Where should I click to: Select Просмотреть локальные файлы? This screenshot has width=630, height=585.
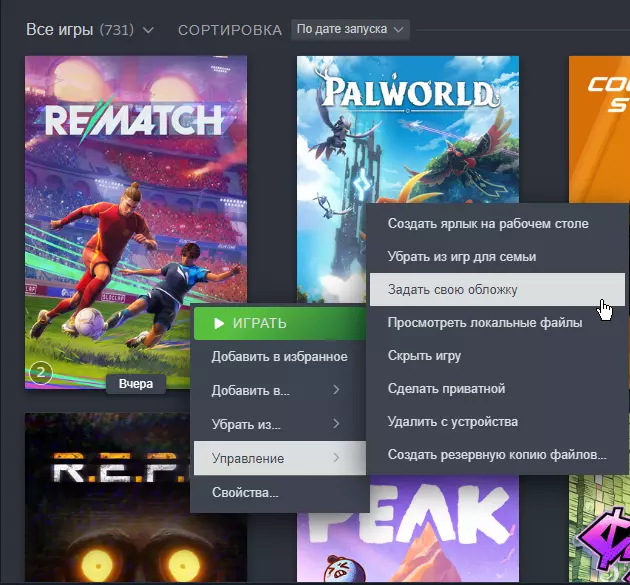(x=497, y=323)
